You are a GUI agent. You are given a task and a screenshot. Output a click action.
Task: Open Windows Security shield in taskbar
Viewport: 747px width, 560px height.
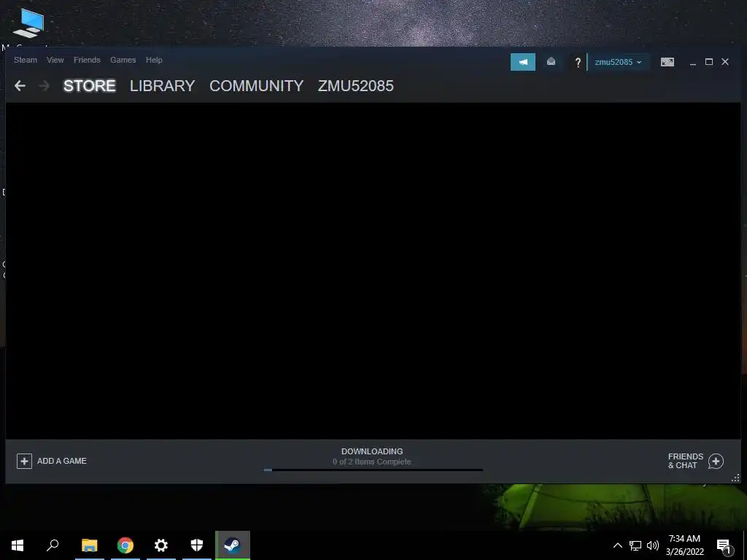[x=197, y=545]
